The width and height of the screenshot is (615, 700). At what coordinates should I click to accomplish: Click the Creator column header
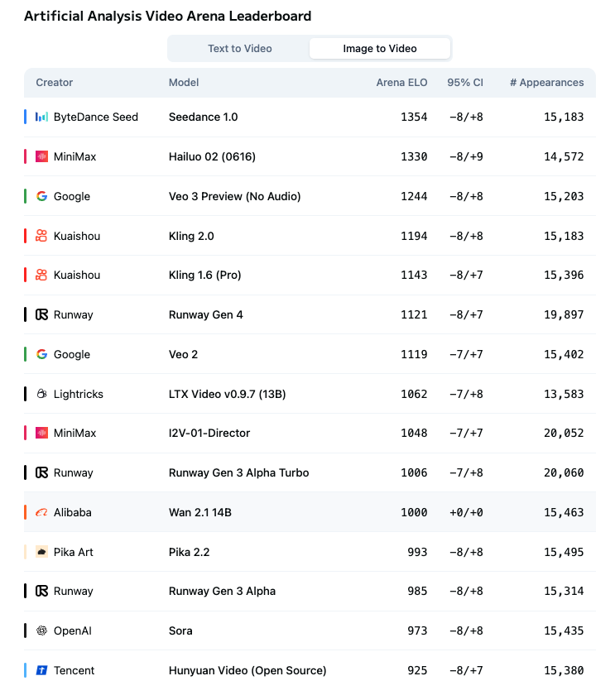(x=54, y=83)
